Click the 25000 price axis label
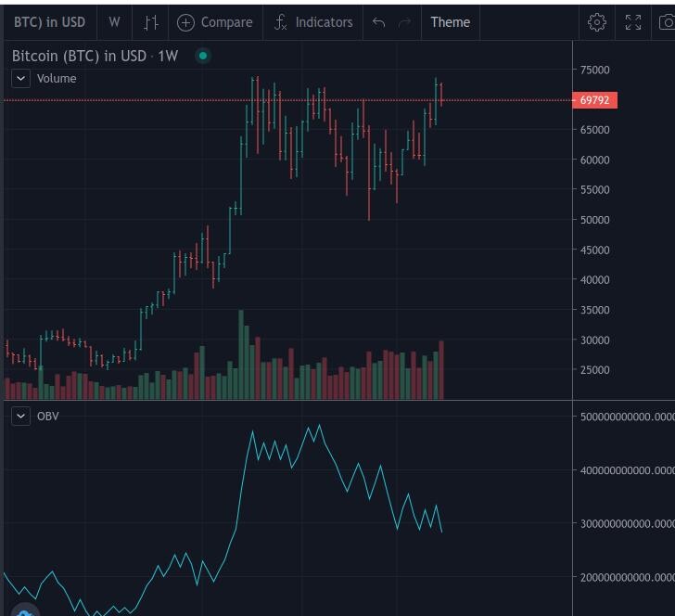The height and width of the screenshot is (616, 675). coord(594,370)
